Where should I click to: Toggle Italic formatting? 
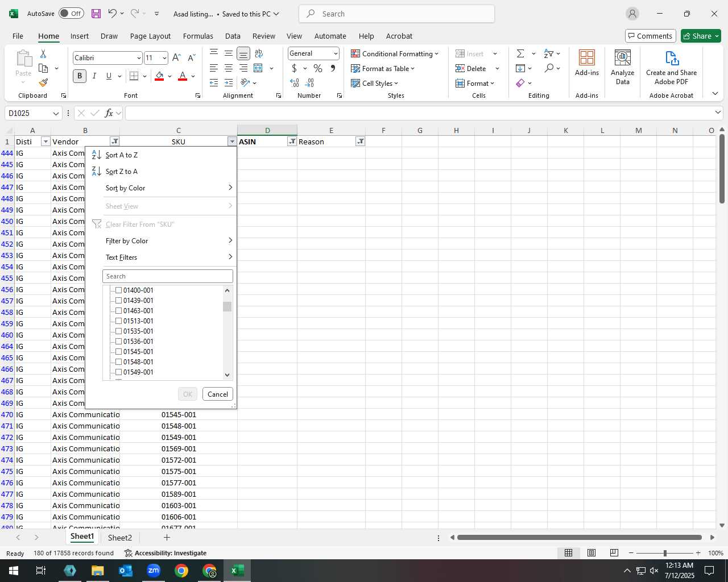(x=94, y=76)
